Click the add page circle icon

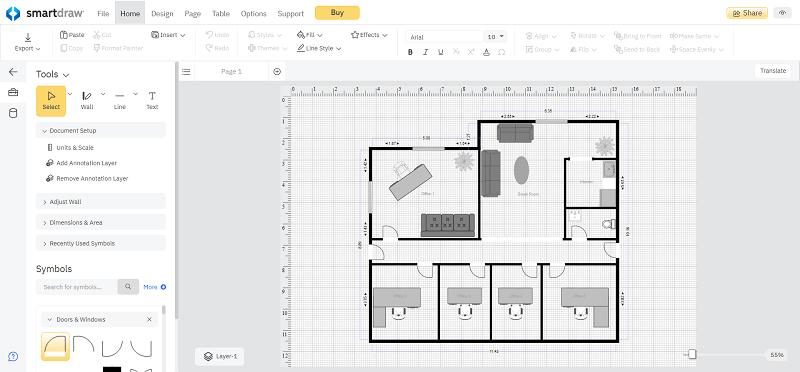click(277, 72)
